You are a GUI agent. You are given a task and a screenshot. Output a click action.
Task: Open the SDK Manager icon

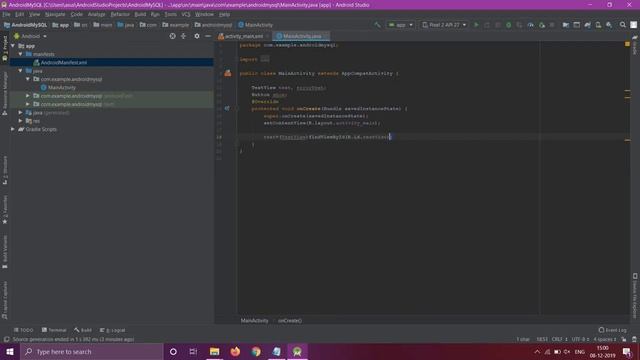click(609, 25)
